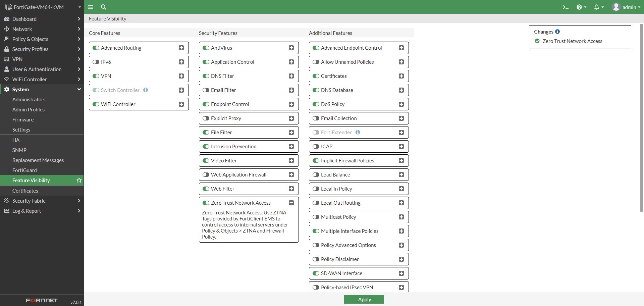
Task: Expand the Advanced Routing description
Action: pyautogui.click(x=181, y=48)
